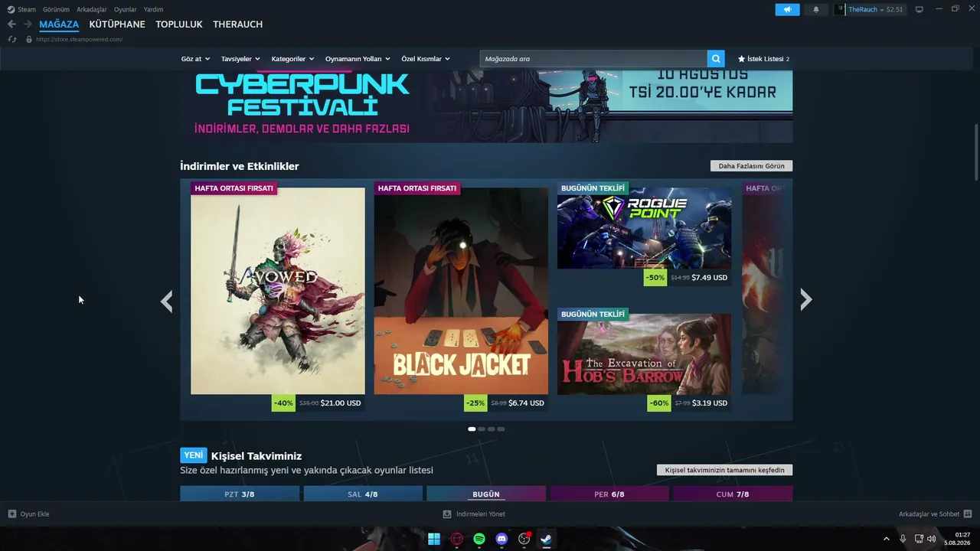This screenshot has height=551, width=980.
Task: Open the Black Jacket game capsule
Action: (461, 291)
